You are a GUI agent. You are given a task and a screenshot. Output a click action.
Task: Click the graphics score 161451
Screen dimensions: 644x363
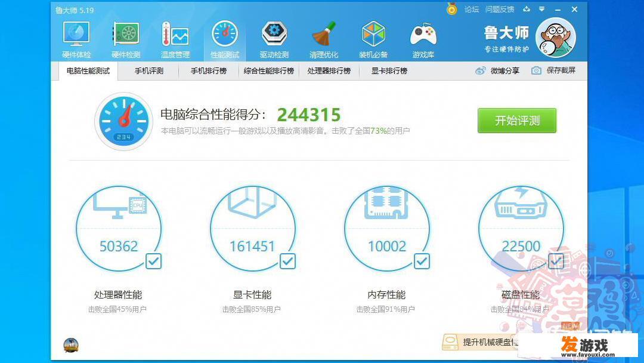[x=252, y=246]
